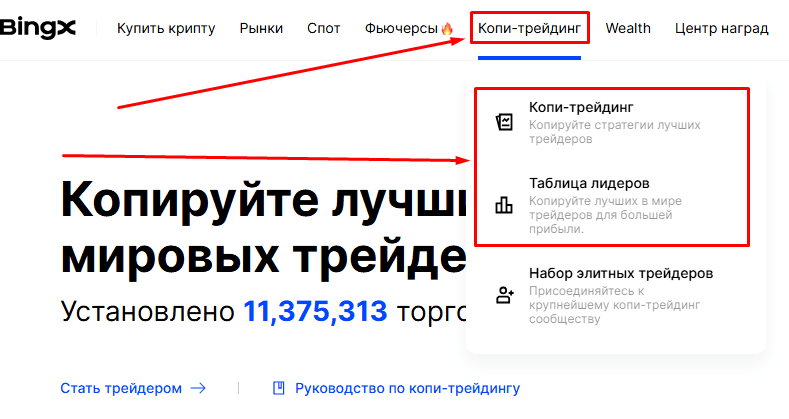The width and height of the screenshot is (789, 419).
Task: Open the Фьючерсы nav item
Action: click(x=401, y=29)
